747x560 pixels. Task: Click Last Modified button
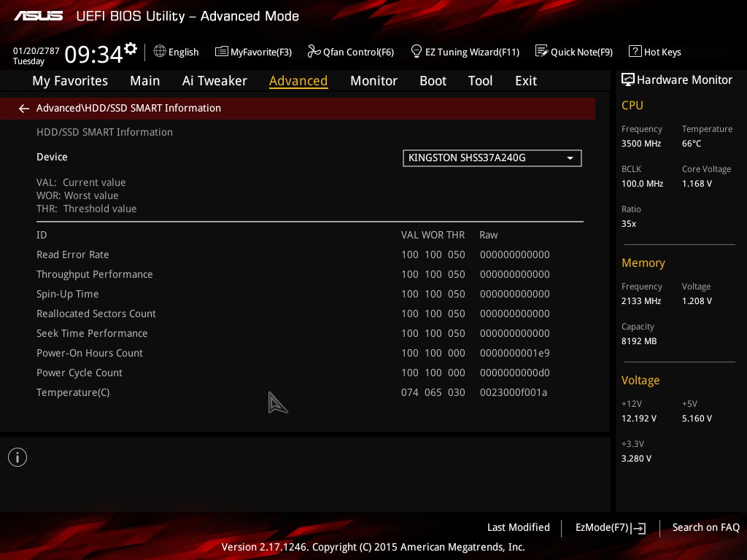(519, 527)
